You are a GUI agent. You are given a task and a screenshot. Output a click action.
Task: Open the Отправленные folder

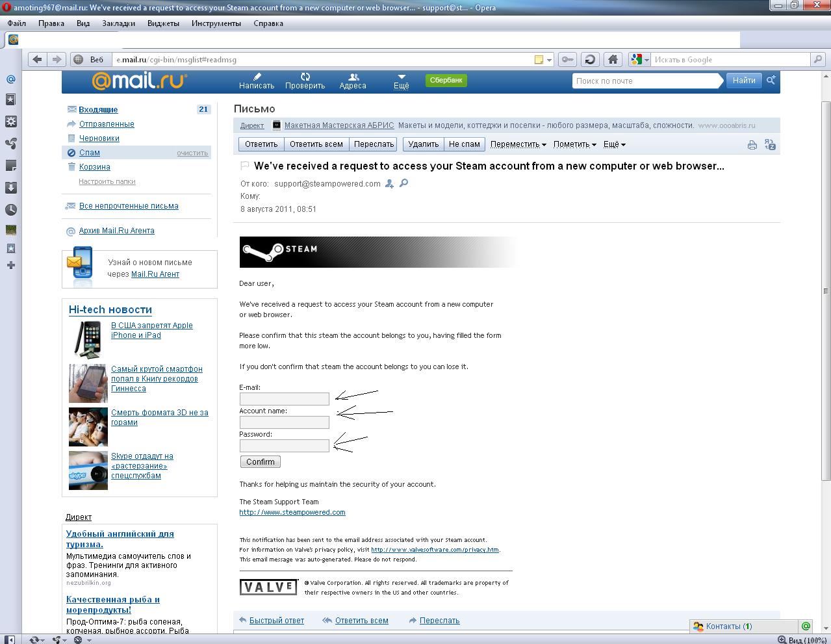107,124
